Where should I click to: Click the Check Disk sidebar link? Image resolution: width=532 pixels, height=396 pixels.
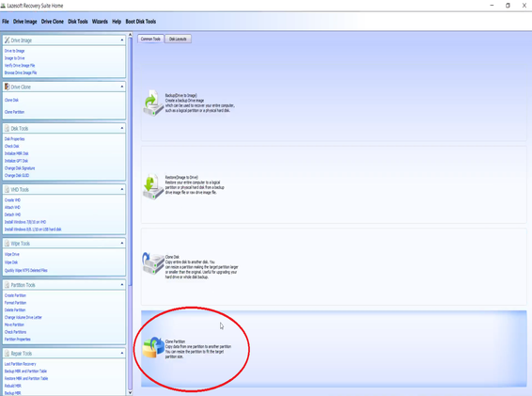point(12,146)
